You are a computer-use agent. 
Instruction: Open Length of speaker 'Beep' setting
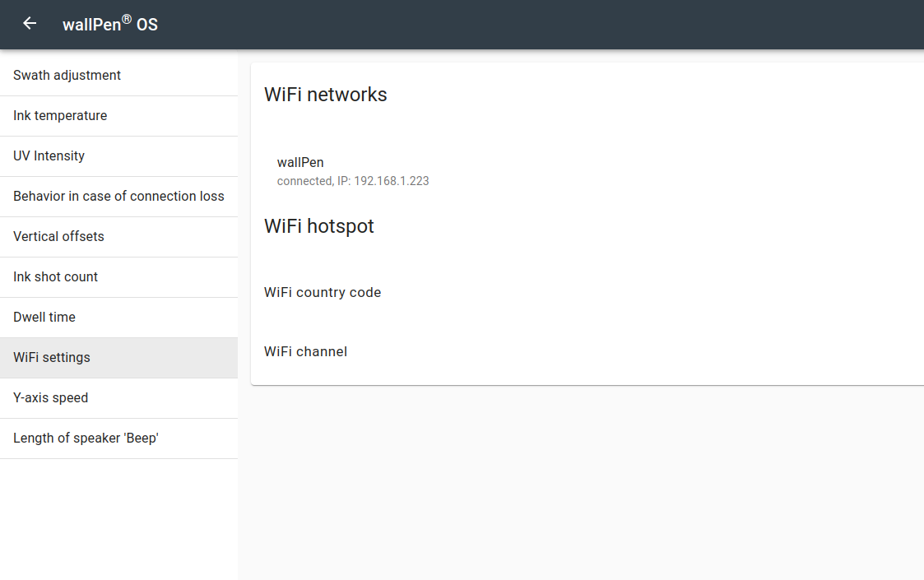(x=119, y=438)
